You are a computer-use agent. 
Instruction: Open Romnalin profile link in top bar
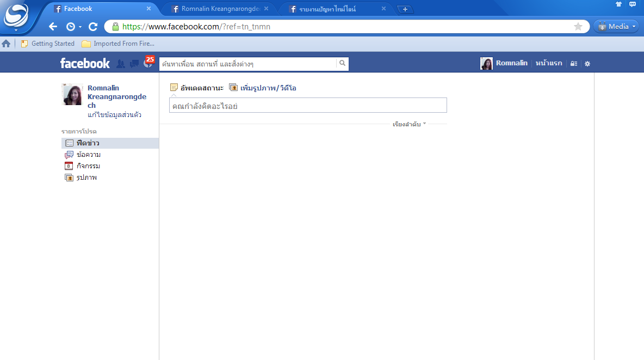(x=511, y=63)
